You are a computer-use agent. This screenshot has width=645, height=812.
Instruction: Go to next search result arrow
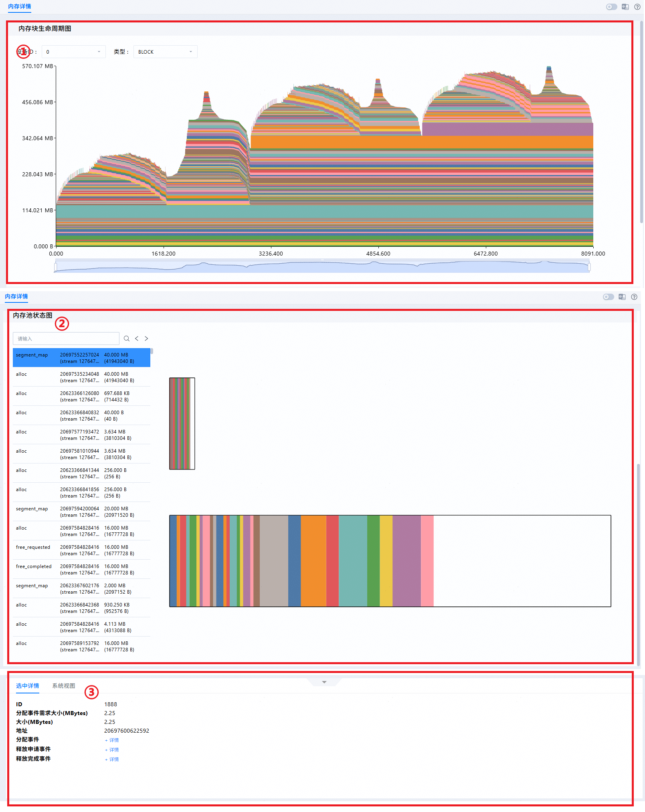146,339
